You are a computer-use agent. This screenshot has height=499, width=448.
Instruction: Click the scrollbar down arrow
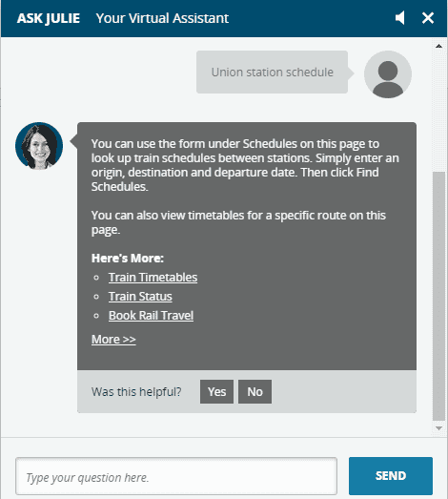pyautogui.click(x=439, y=428)
